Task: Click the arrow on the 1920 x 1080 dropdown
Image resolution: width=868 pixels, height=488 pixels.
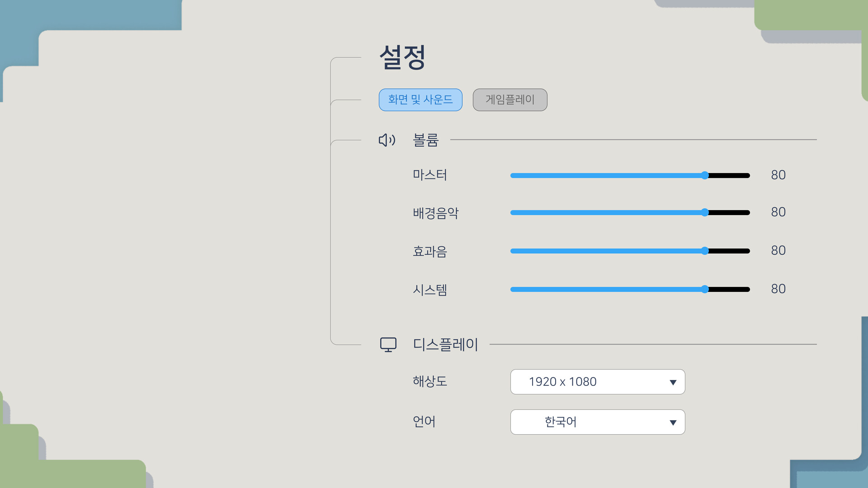Action: click(x=673, y=382)
